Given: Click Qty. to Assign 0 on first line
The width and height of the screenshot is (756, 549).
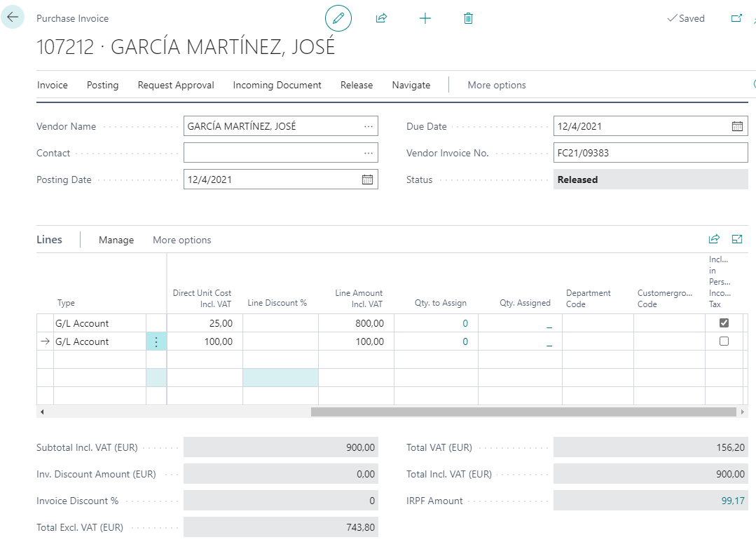Looking at the screenshot, I should pos(465,323).
